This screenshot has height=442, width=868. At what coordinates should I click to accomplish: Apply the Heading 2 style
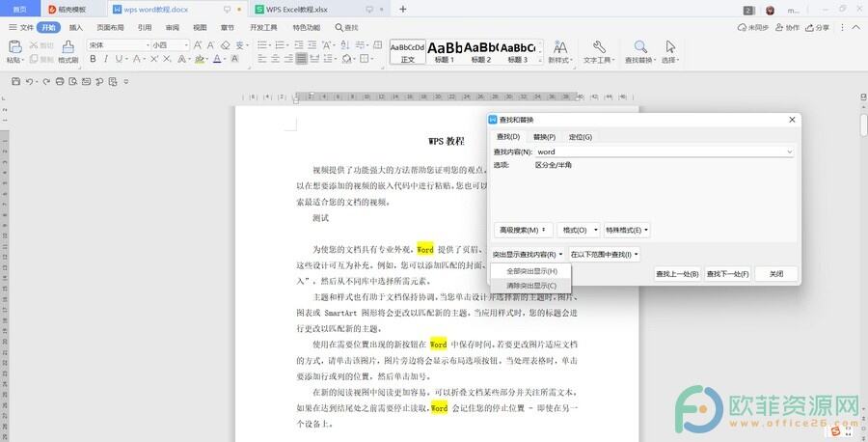tap(481, 52)
